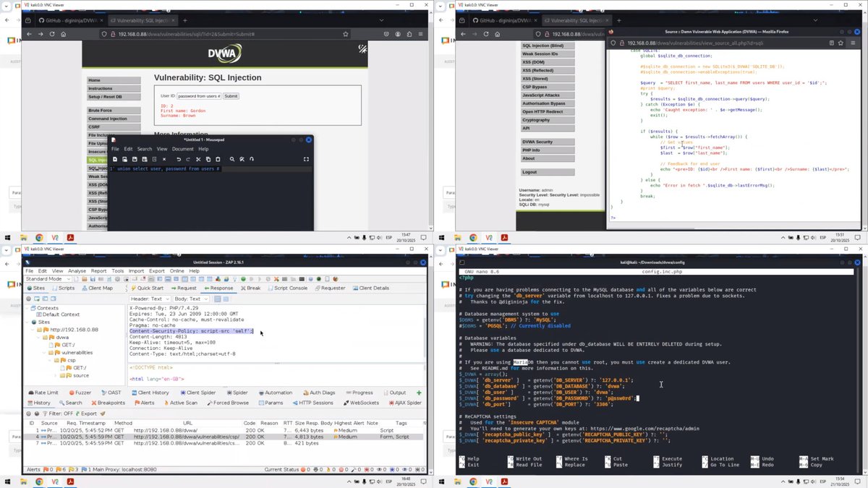Open the Search menu in Mousepad

(145, 149)
